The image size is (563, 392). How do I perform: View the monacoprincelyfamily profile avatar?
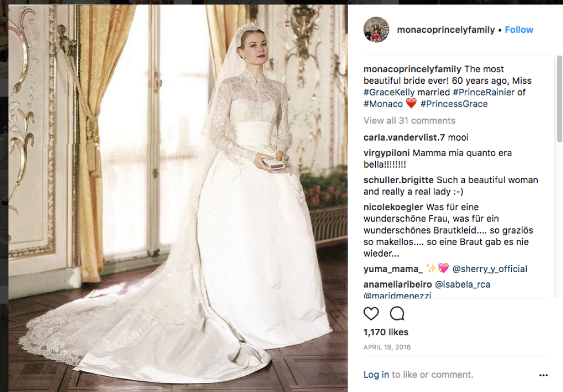tap(376, 29)
